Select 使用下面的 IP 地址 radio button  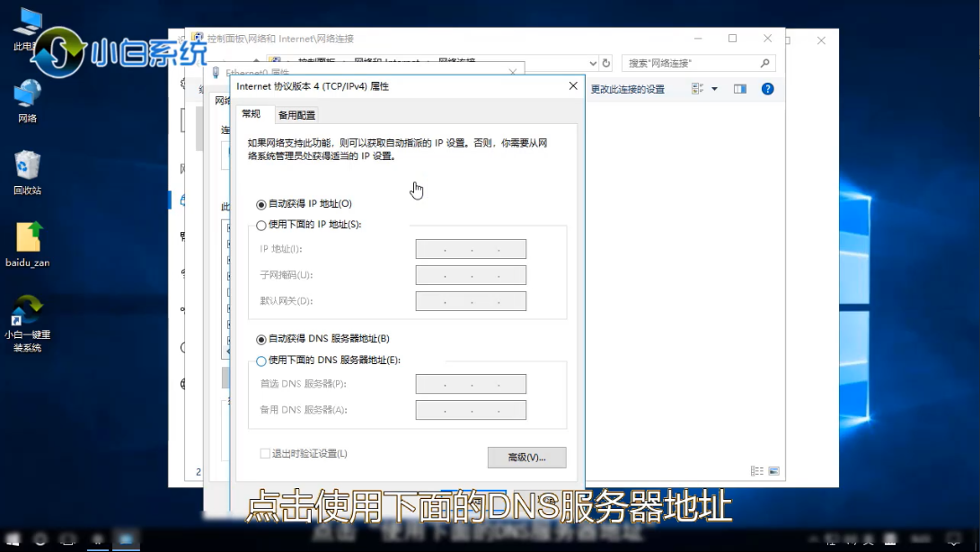click(261, 226)
